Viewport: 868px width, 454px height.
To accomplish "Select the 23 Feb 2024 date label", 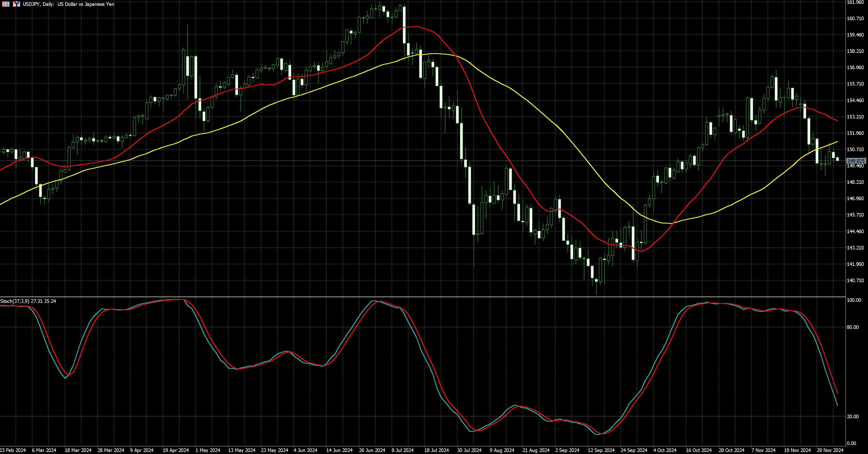I will coord(13,450).
